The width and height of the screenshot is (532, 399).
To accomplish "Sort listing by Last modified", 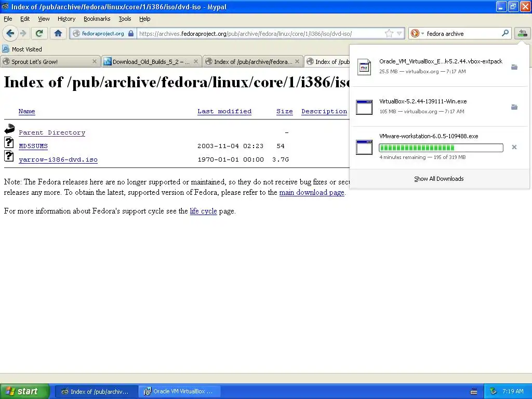I will [x=224, y=111].
